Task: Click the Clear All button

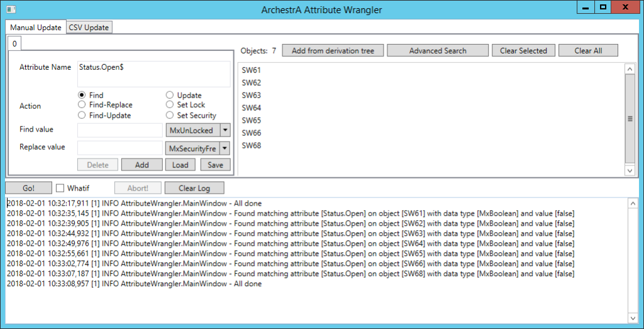Action: 588,50
